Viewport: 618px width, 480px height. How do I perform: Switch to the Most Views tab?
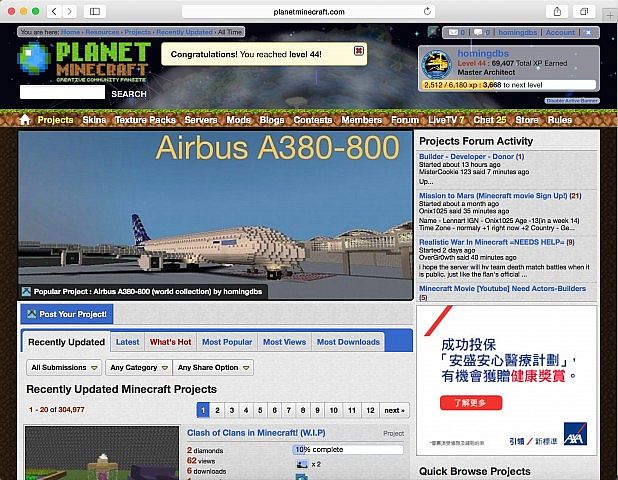pos(285,342)
